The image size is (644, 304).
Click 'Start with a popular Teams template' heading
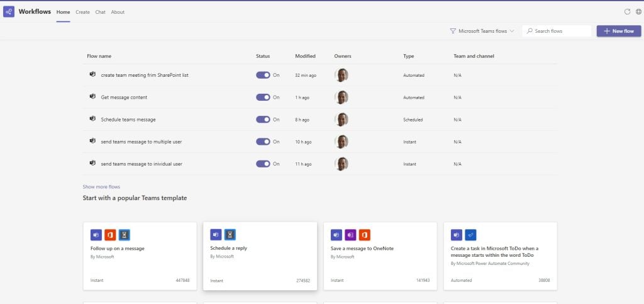pyautogui.click(x=135, y=198)
